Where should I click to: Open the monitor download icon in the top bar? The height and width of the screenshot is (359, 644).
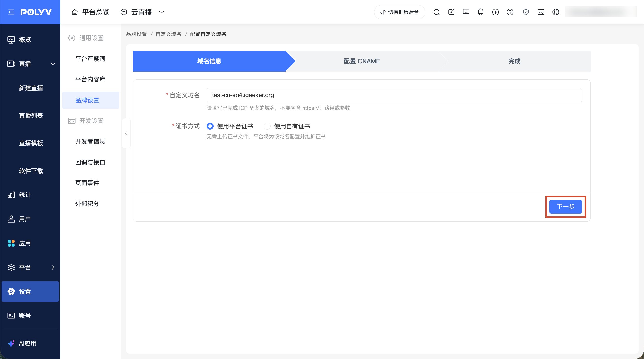click(x=466, y=12)
